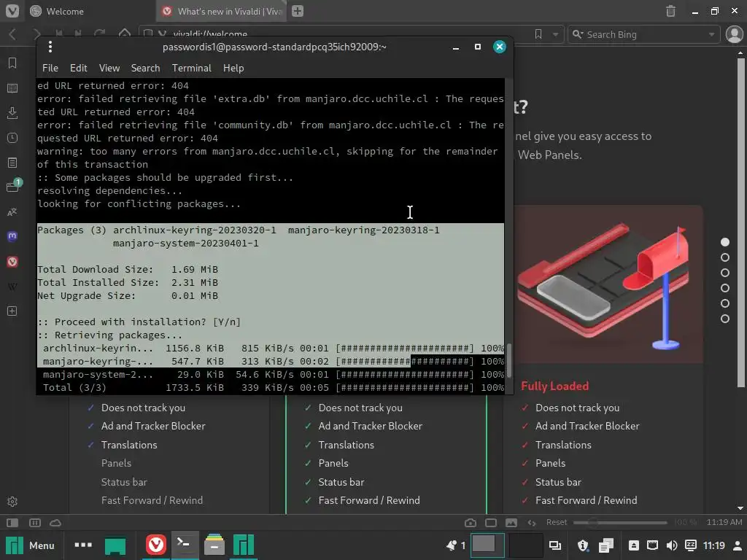
Task: Select the fifth welcome page dot
Action: [725, 303]
